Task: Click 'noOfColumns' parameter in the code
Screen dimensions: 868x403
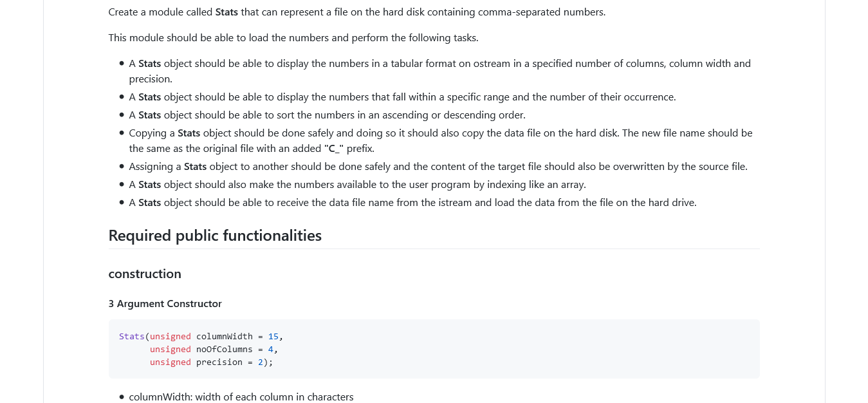Action: (x=225, y=350)
